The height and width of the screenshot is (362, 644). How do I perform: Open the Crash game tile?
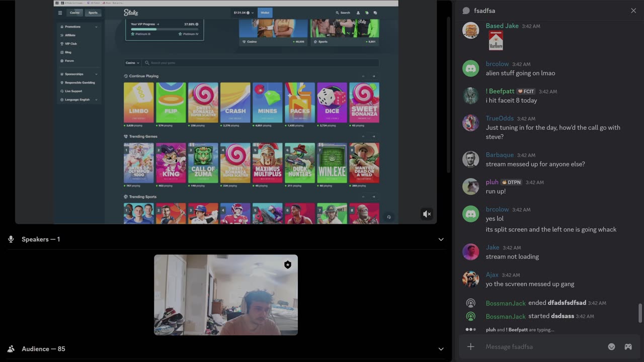coord(235,103)
